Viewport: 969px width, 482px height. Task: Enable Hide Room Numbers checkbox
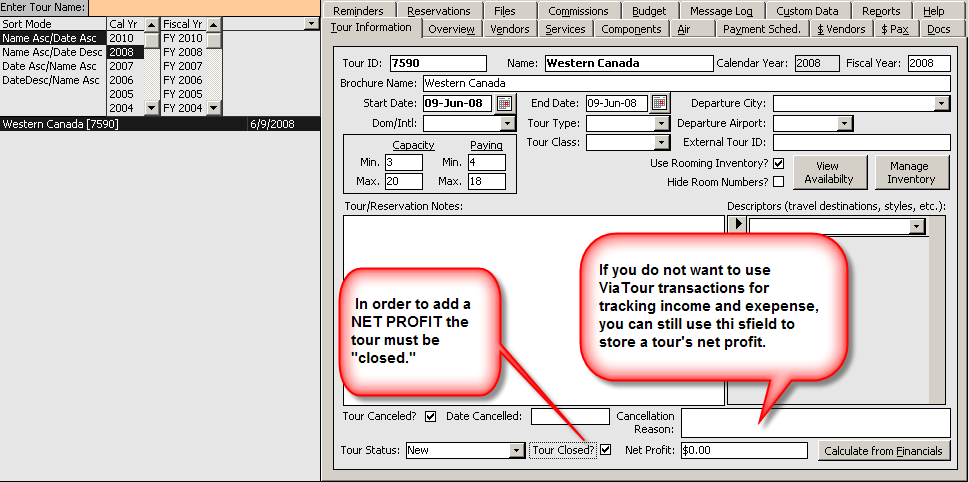coord(778,182)
